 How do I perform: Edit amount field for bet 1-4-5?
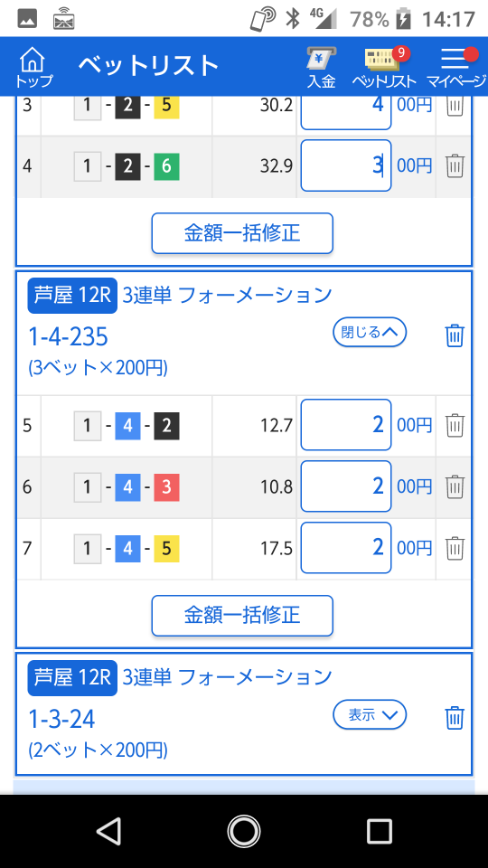(x=346, y=548)
